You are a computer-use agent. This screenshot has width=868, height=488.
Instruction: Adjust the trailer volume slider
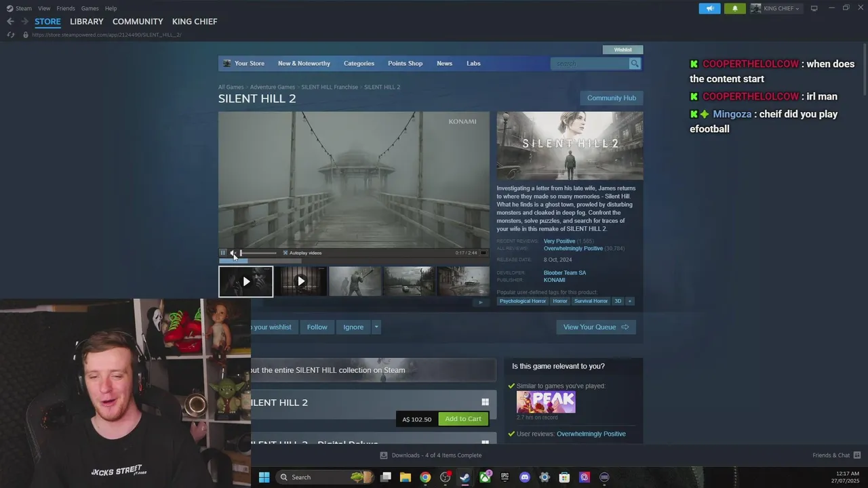click(x=258, y=253)
